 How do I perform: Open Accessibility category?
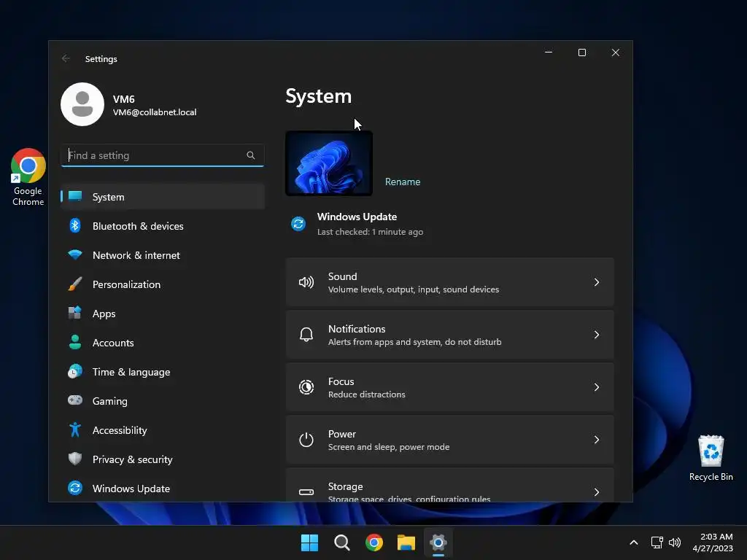[x=120, y=430]
